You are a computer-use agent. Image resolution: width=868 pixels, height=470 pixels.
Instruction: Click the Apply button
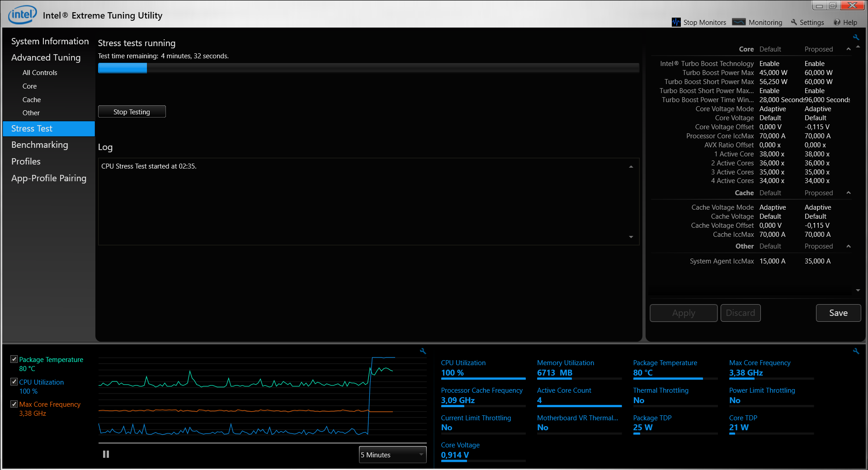pos(684,313)
